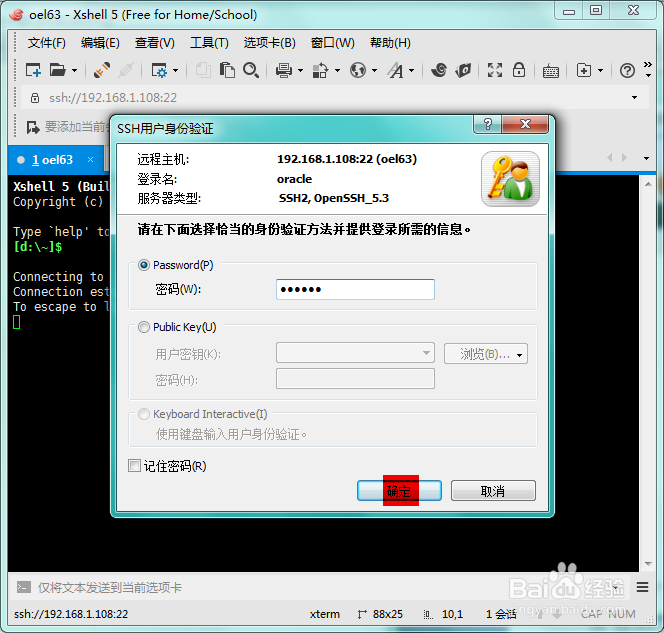Viewport: 664px width, 633px height.
Task: Click the Font toolbar icon
Action: (396, 70)
